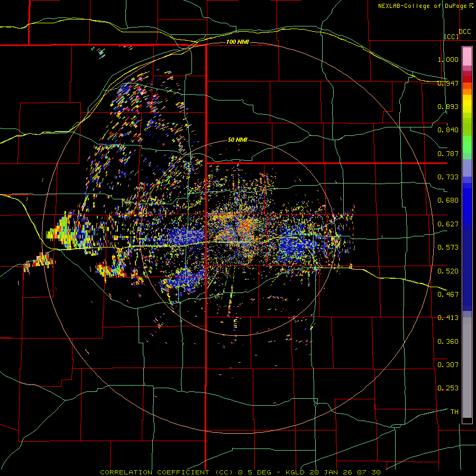Select the 0.413 legend value

(x=448, y=318)
